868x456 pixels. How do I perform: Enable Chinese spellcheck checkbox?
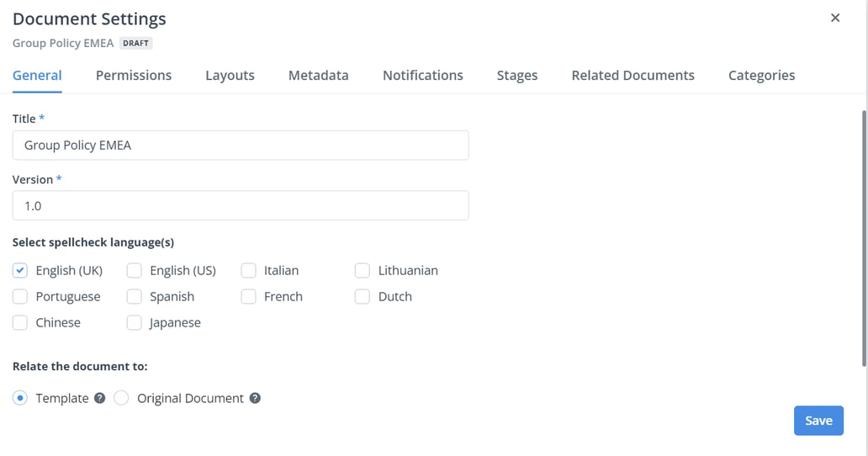click(x=20, y=322)
